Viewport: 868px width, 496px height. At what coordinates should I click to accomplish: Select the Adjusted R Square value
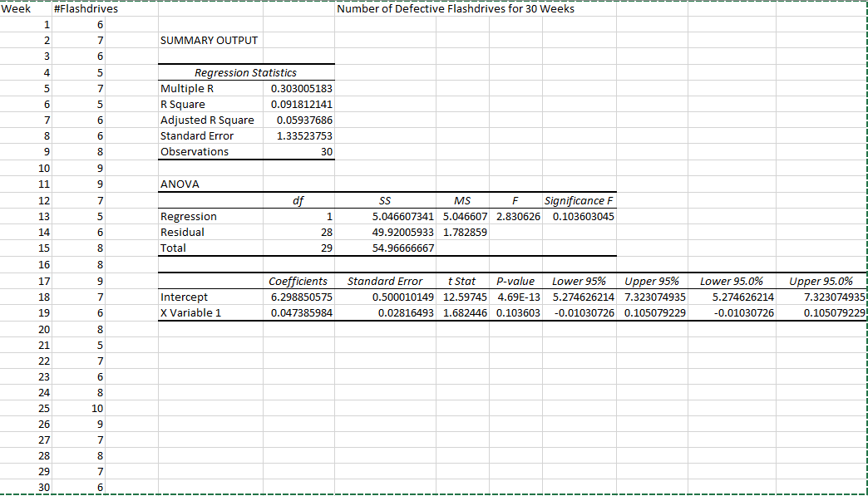[x=305, y=120]
